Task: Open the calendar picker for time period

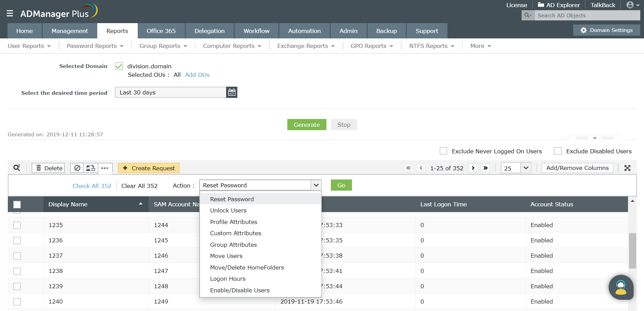Action: [x=232, y=92]
